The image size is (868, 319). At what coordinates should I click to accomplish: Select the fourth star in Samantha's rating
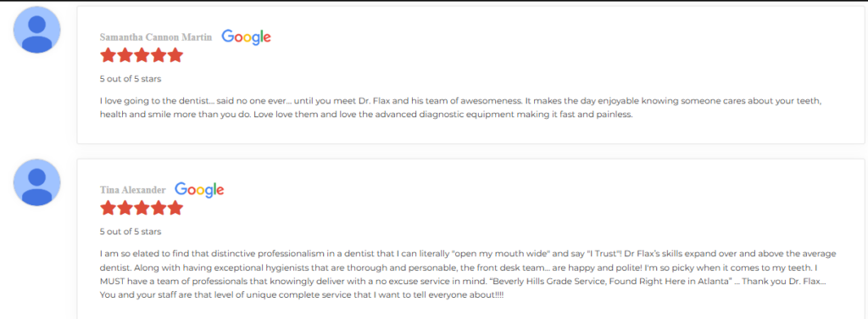point(158,55)
